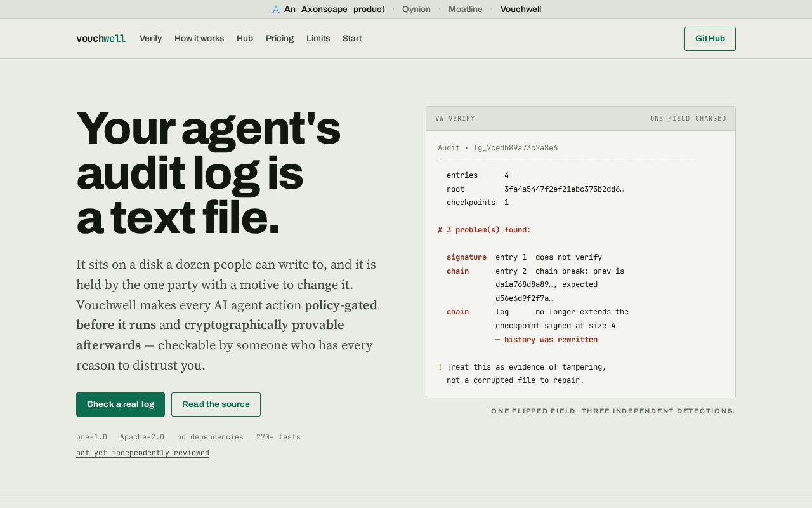This screenshot has width=812, height=508.
Task: Click the red X problem marker
Action: 440,230
